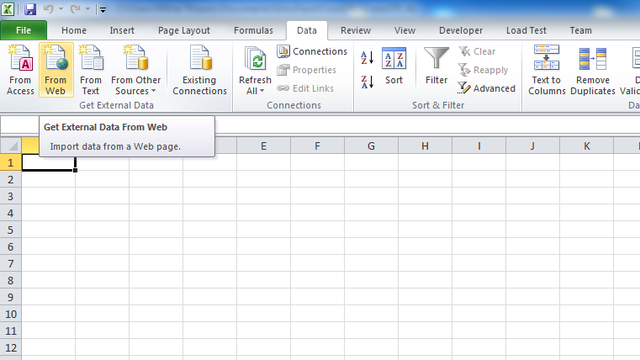640x360 pixels.
Task: Click the Undo arrow icon
Action: coord(49,9)
